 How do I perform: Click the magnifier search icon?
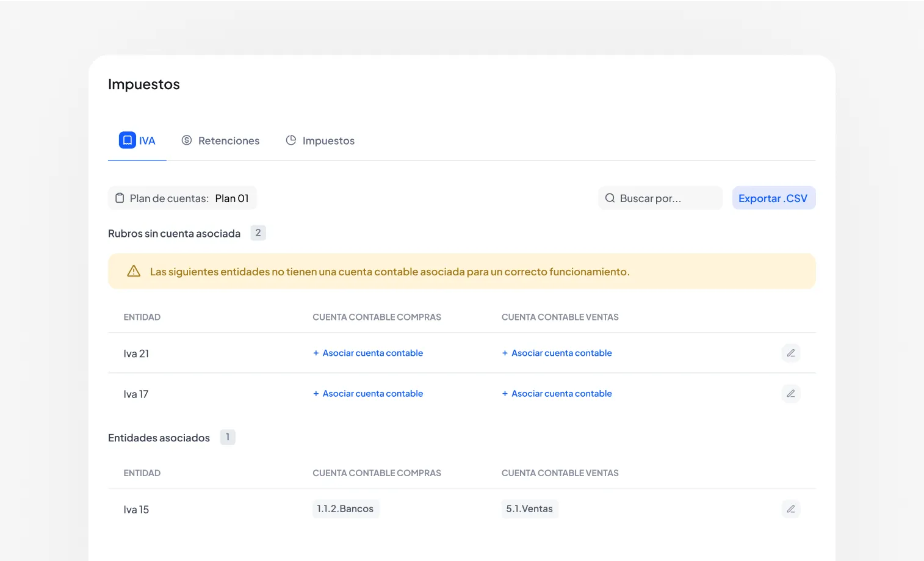610,198
